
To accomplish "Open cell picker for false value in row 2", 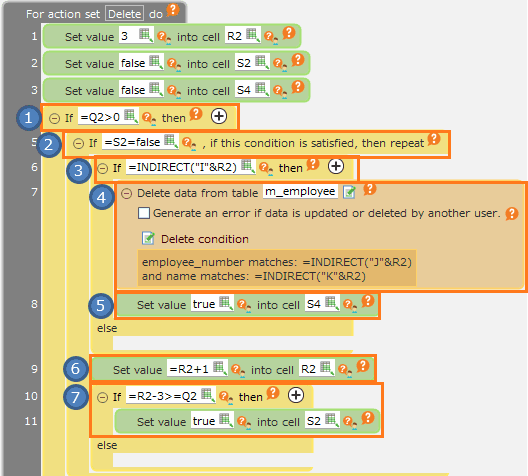I will (x=156, y=62).
